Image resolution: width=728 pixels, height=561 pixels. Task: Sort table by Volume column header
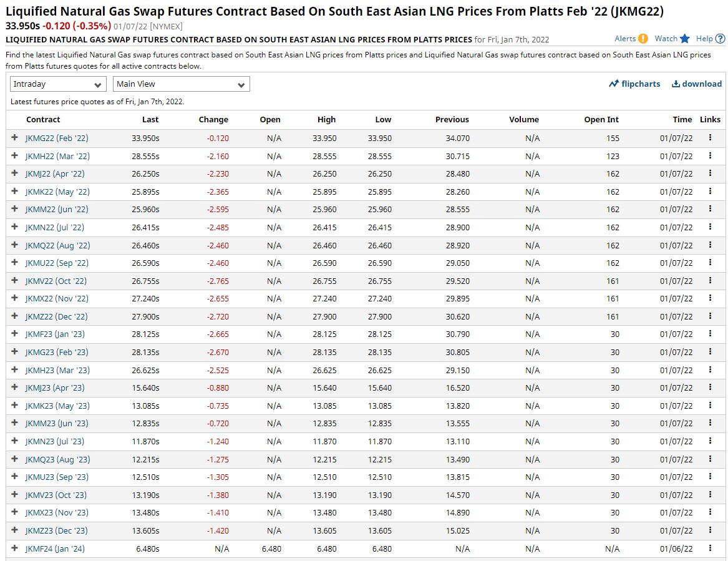524,119
